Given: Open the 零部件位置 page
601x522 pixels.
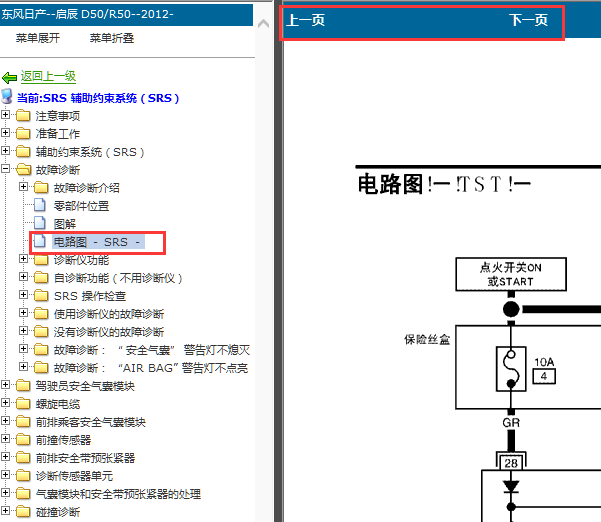Looking at the screenshot, I should coord(81,206).
